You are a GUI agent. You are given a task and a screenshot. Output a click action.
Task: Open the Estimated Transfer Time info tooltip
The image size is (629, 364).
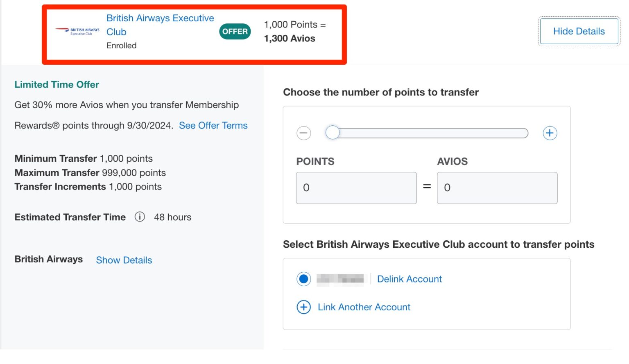[x=139, y=217]
